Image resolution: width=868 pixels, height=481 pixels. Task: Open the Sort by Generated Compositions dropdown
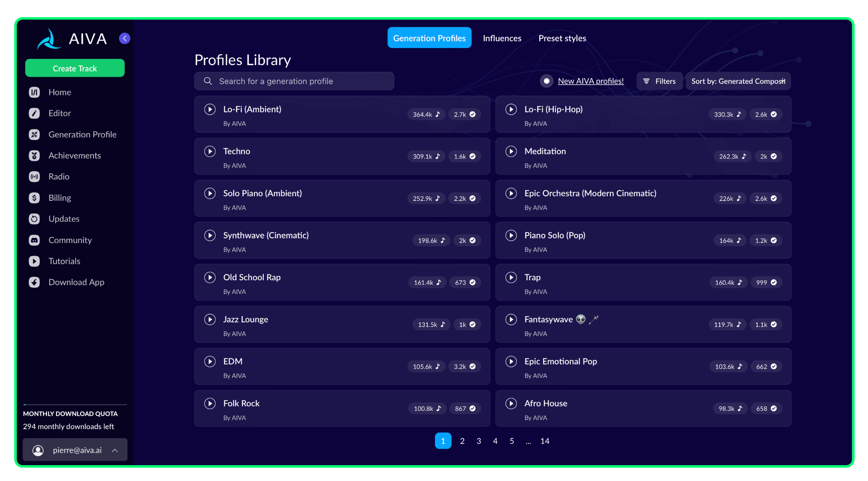[738, 81]
